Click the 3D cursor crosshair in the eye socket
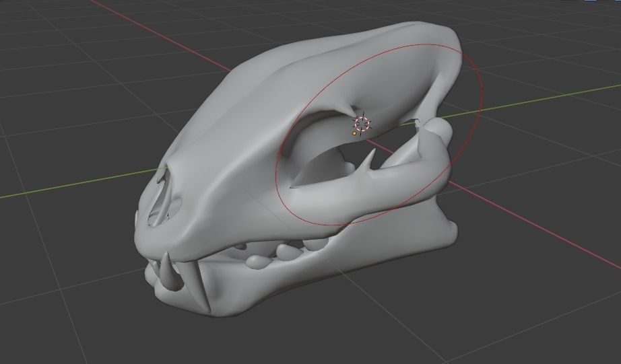This screenshot has width=621, height=364. pyautogui.click(x=362, y=124)
